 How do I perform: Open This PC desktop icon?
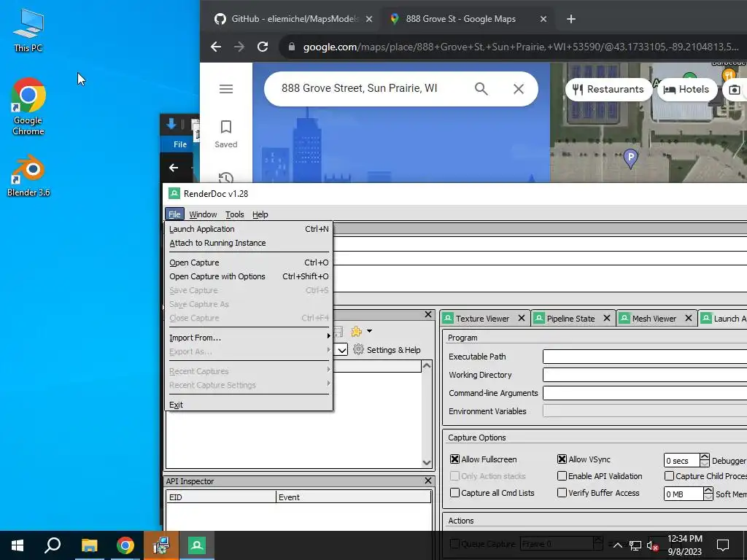[28, 31]
